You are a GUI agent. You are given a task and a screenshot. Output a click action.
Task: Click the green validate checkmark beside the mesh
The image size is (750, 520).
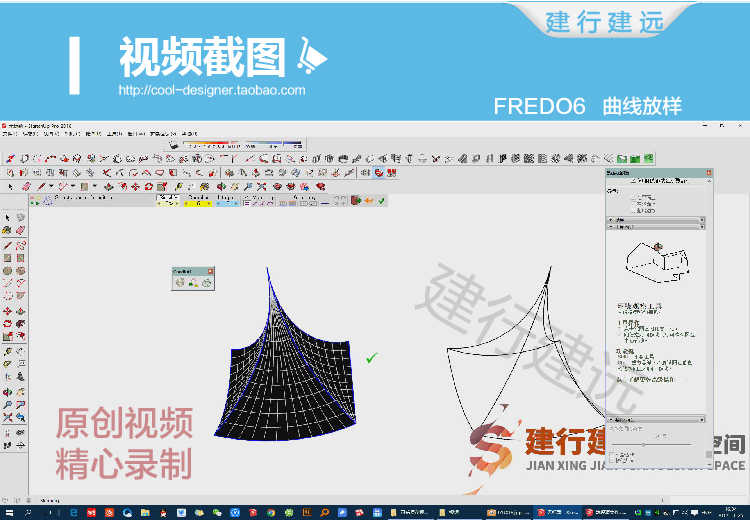[372, 358]
